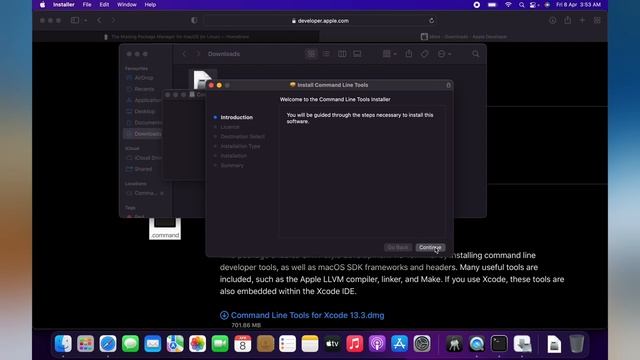Go forward in the Finder Downloads window

(198, 54)
